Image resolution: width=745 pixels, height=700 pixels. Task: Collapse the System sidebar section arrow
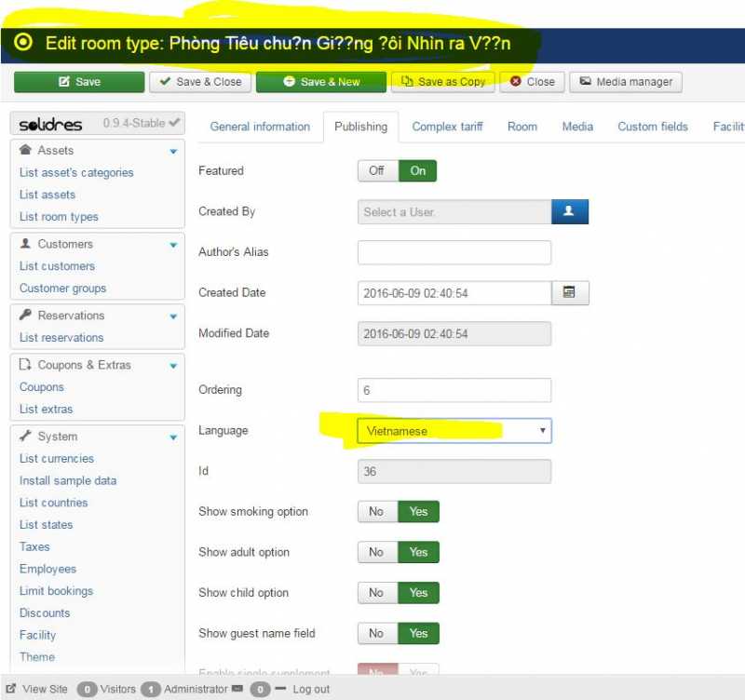tap(173, 437)
